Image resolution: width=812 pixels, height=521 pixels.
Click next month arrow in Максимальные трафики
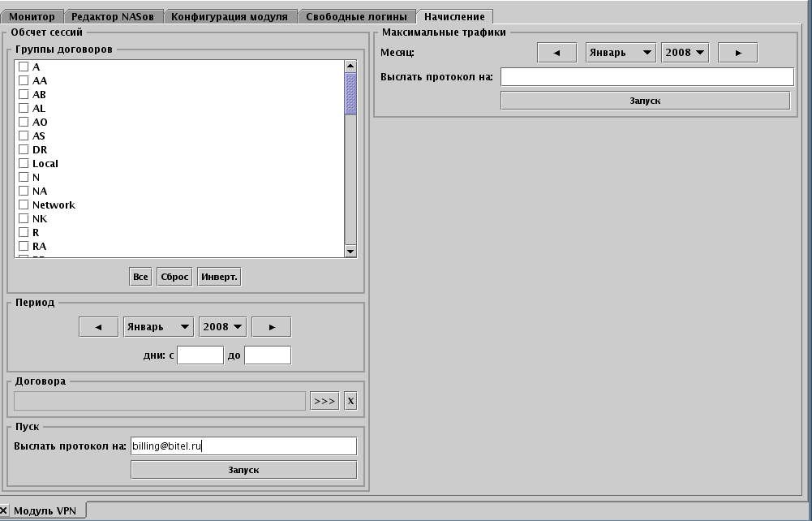coord(737,53)
